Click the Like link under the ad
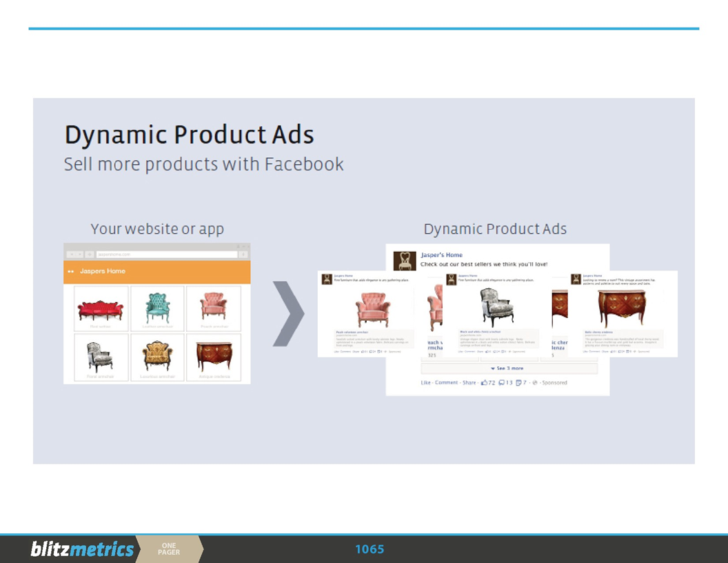The image size is (728, 563). pos(425,382)
